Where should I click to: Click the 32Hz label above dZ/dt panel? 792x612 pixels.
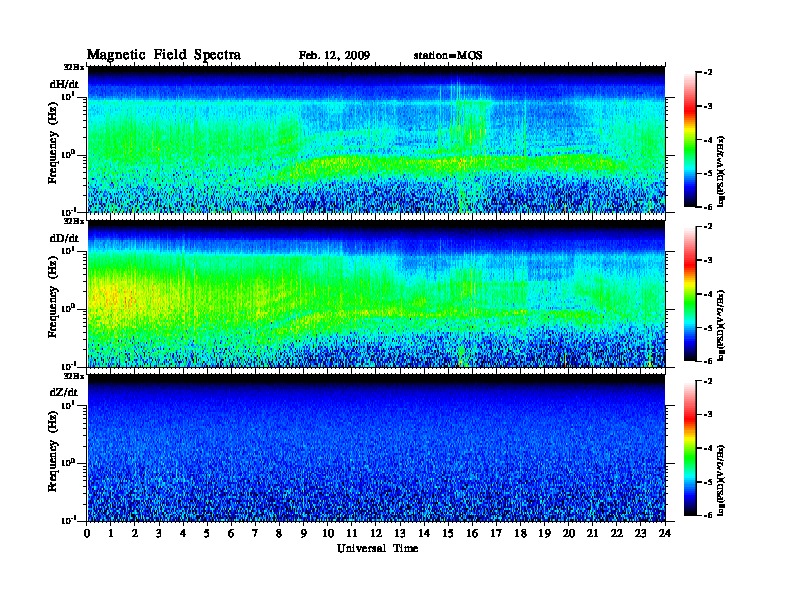point(74,376)
